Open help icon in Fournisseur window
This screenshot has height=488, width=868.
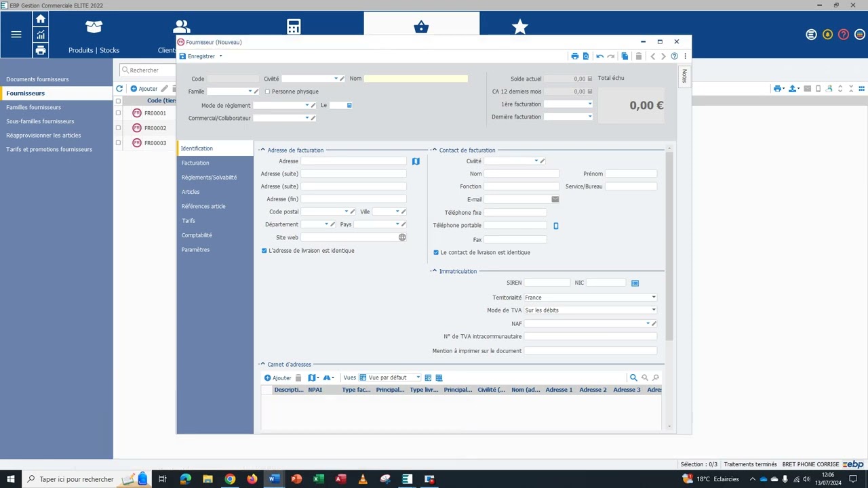click(674, 56)
